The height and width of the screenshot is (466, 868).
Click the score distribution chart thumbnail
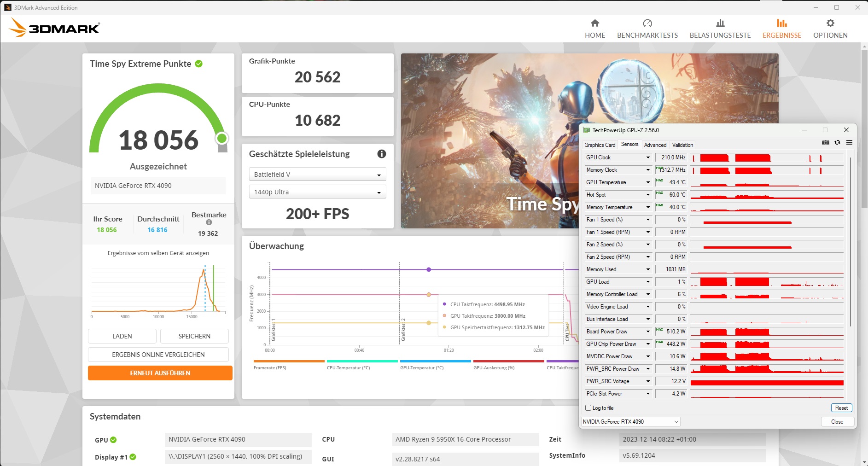158,291
